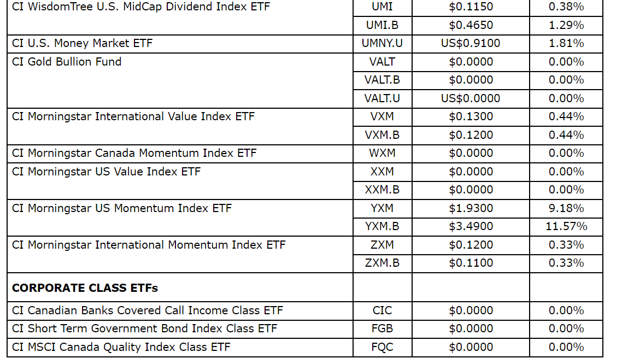Click CI MSCI Canada Quality Index Class ETF
Image resolution: width=628 pixels, height=364 pixels.
121,347
